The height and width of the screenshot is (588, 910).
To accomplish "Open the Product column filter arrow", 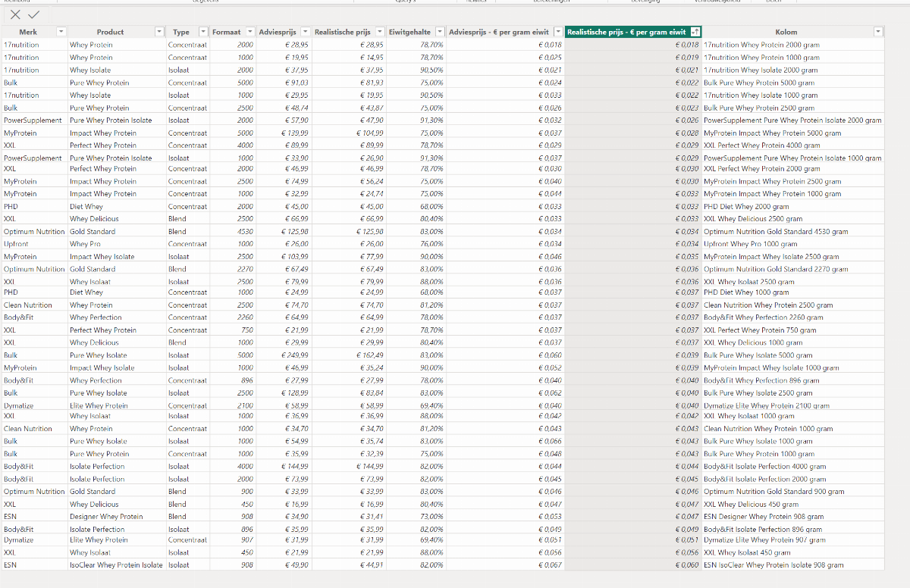I will tap(159, 32).
